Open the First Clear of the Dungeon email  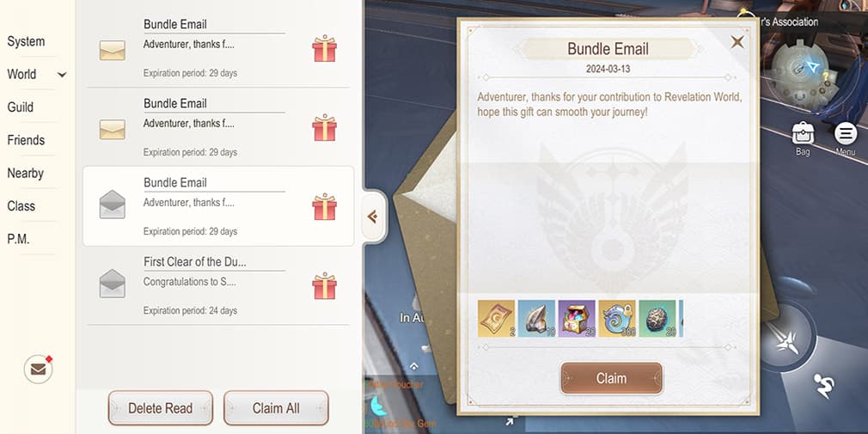[x=218, y=285]
